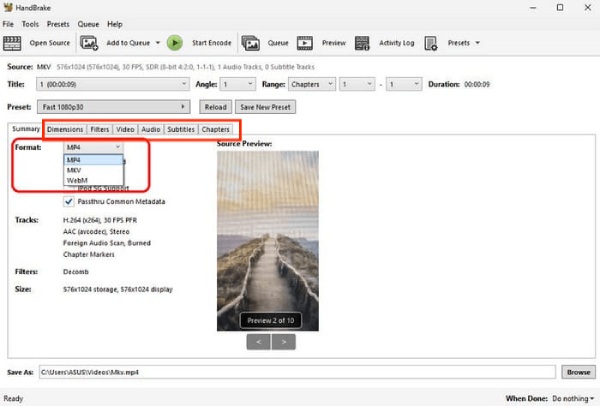This screenshot has width=600, height=406.
Task: Go to next preview with right arrow
Action: click(283, 342)
